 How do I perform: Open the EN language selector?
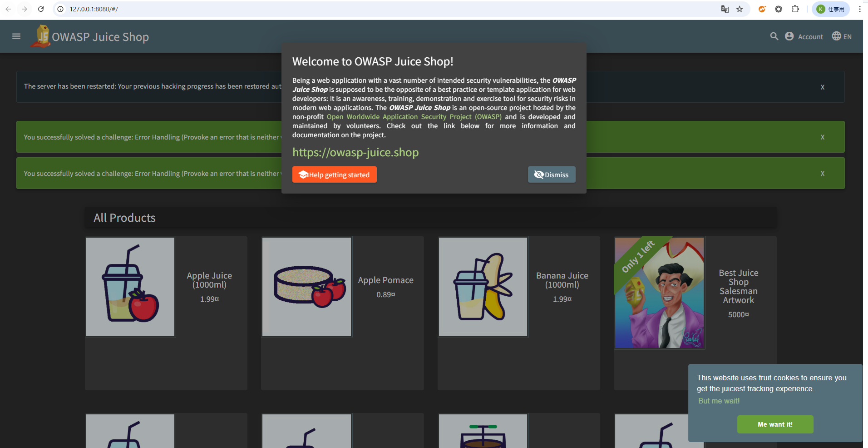pyautogui.click(x=842, y=36)
